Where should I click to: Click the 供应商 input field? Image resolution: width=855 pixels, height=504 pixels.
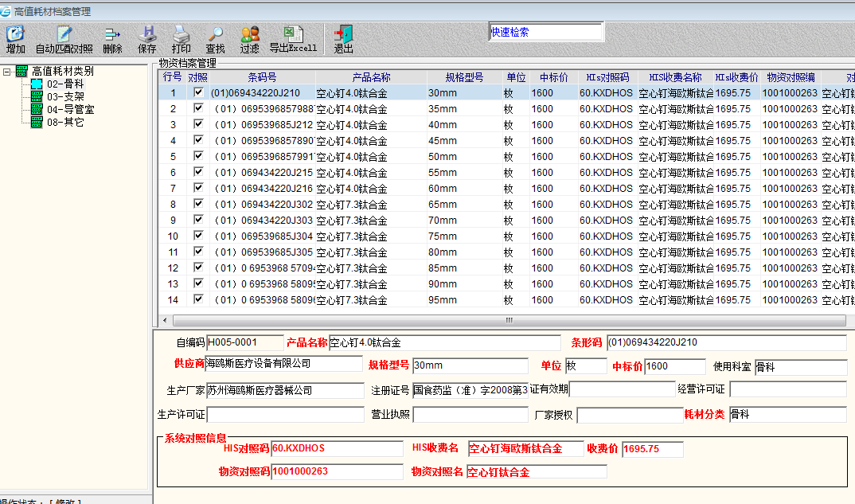[283, 364]
